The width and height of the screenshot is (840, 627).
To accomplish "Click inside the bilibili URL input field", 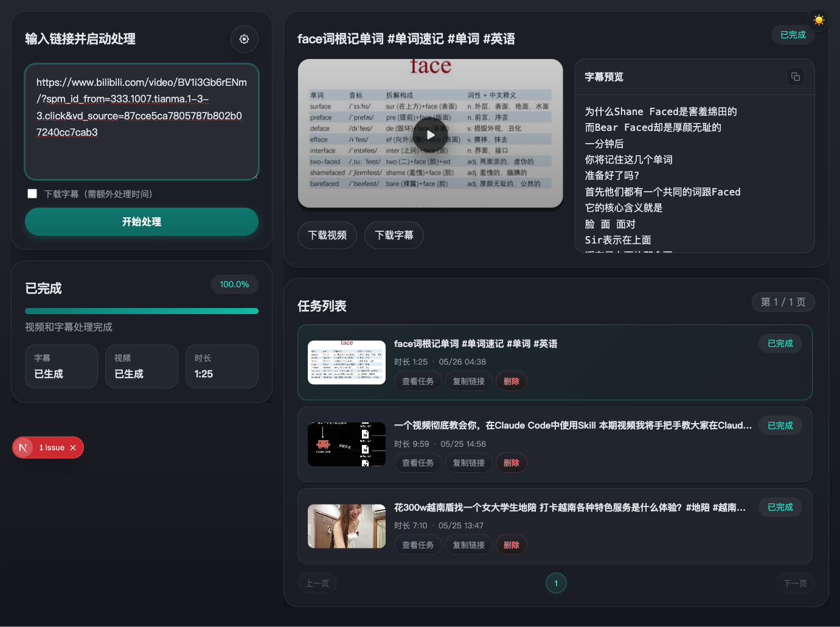I will pos(142,122).
